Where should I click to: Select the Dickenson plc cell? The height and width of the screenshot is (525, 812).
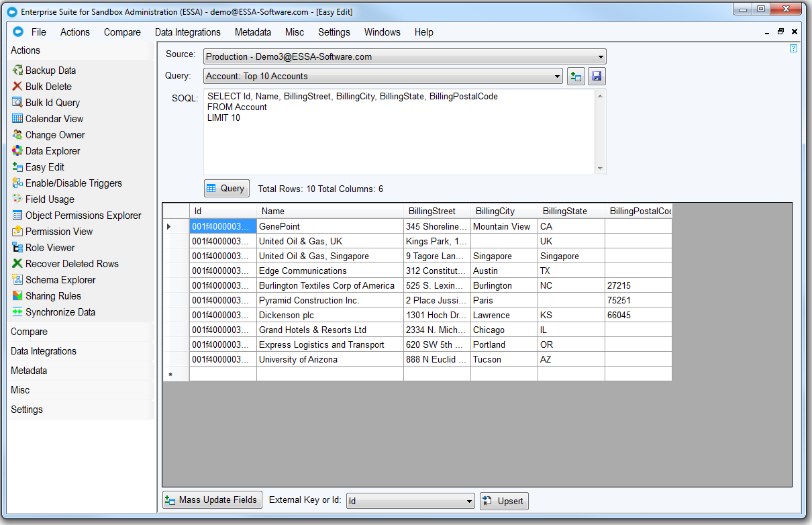point(330,315)
